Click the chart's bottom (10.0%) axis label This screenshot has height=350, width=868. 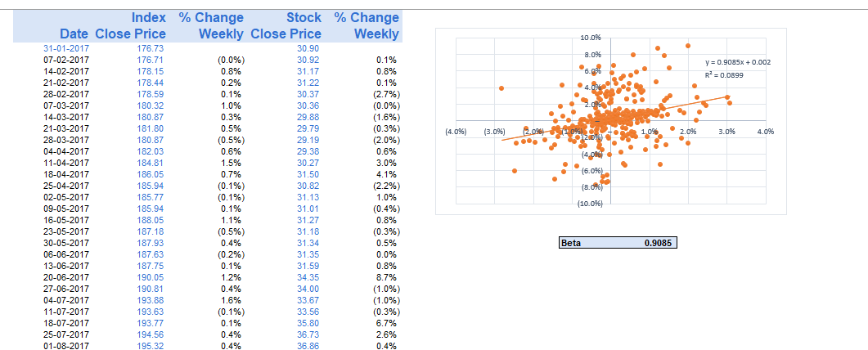(x=590, y=203)
